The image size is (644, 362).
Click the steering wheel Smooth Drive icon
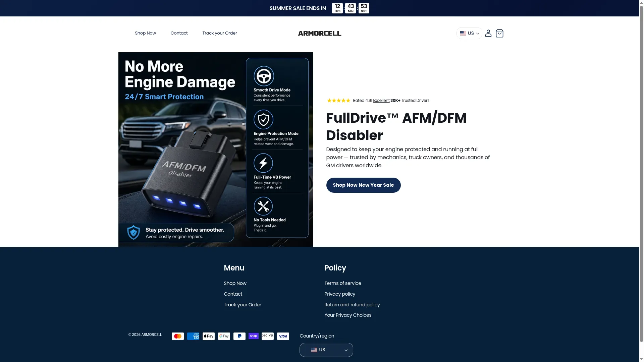(264, 76)
